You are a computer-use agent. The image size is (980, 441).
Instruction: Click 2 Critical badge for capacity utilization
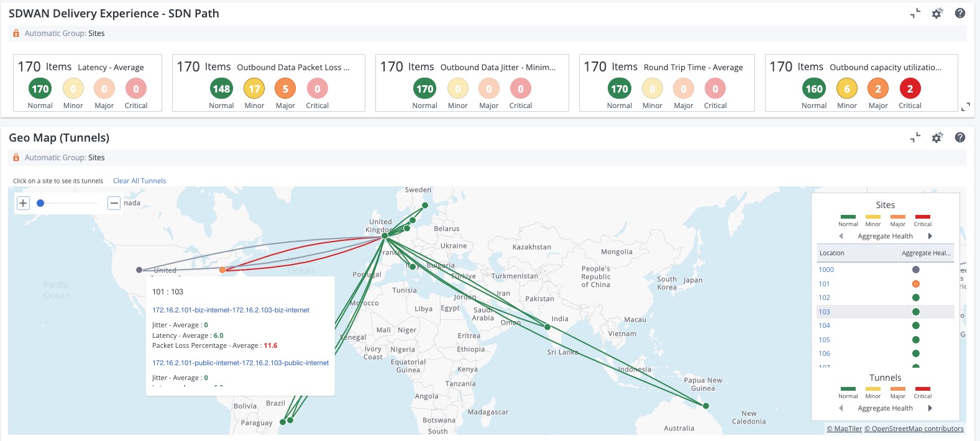click(x=910, y=89)
